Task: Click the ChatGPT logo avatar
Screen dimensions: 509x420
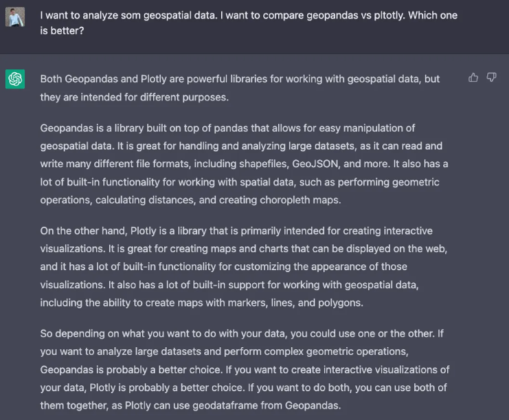Action: pyautogui.click(x=15, y=79)
